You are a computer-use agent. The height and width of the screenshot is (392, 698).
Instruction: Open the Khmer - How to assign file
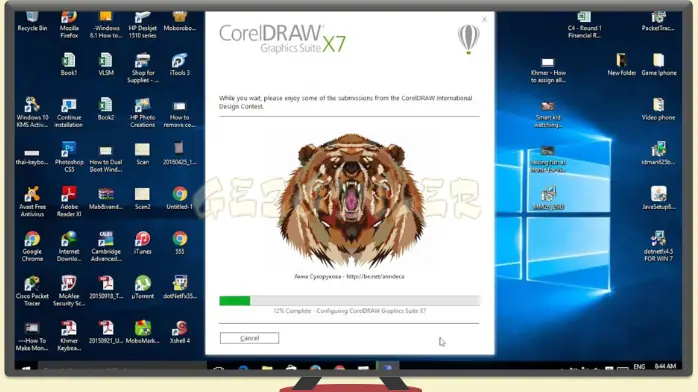click(x=548, y=70)
